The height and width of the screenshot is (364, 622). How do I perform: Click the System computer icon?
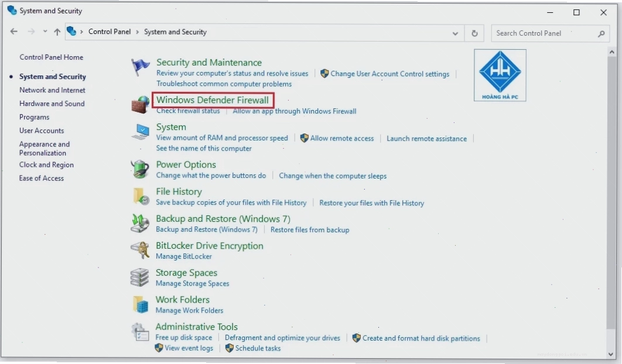141,132
